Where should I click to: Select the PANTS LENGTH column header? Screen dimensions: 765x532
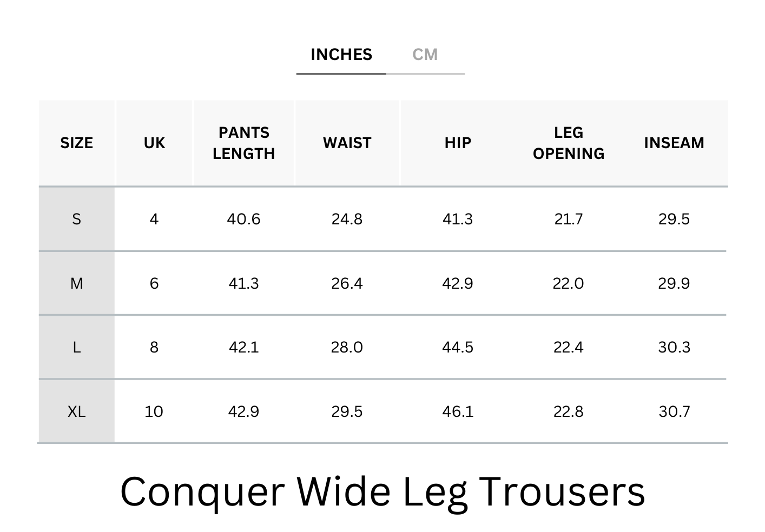[243, 143]
